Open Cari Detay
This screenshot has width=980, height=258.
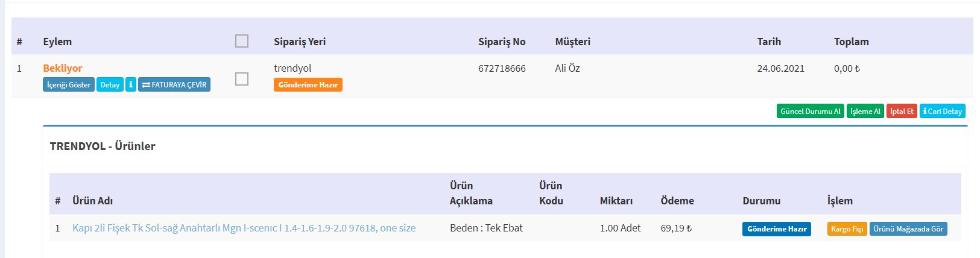click(x=942, y=112)
